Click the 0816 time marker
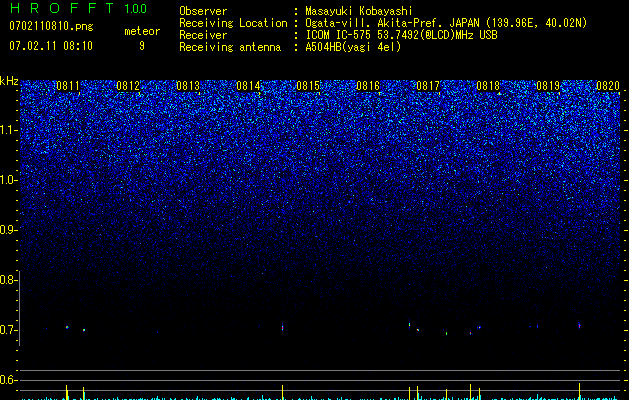Viewport: 629px width, 400px height. pos(368,86)
